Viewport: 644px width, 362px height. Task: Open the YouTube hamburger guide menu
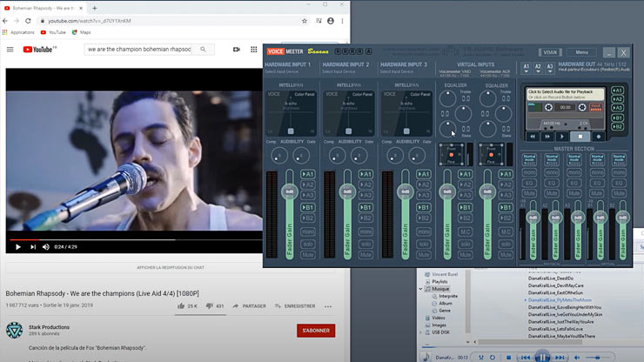(x=10, y=50)
